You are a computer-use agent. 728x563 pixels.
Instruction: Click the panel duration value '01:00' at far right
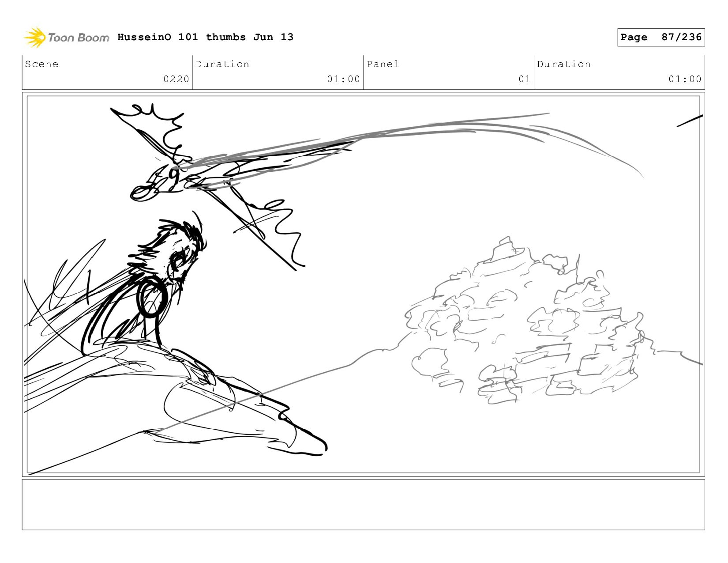(685, 79)
